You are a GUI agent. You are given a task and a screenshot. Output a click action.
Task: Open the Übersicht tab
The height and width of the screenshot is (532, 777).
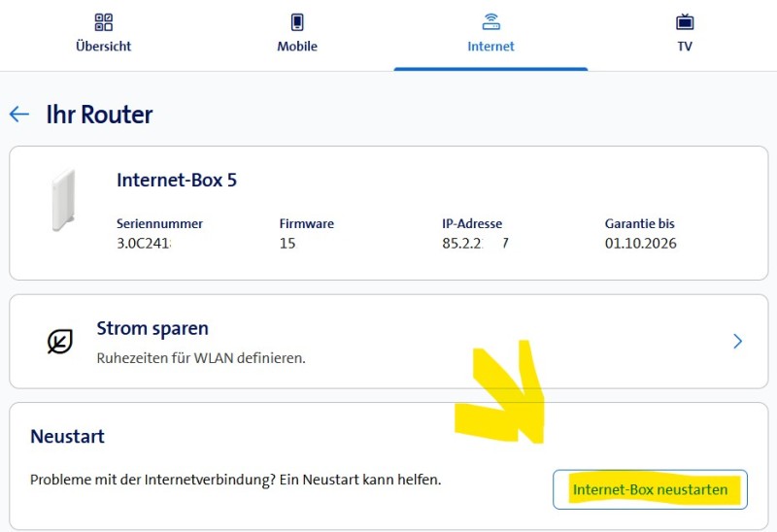point(103,46)
